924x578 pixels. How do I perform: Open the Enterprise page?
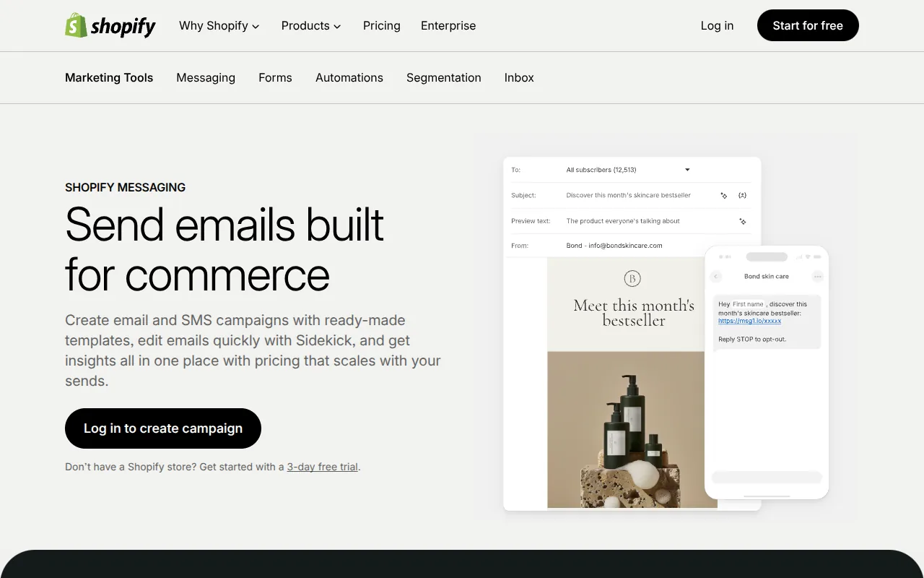(448, 26)
